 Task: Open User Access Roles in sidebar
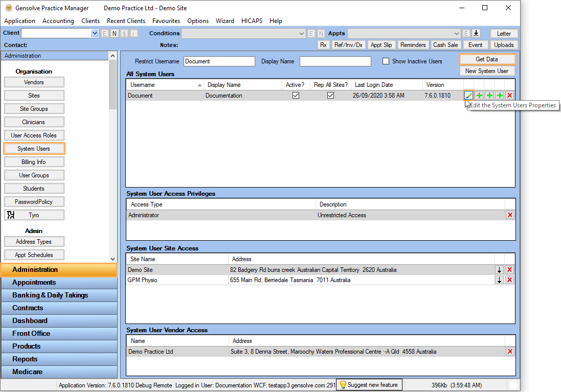34,135
